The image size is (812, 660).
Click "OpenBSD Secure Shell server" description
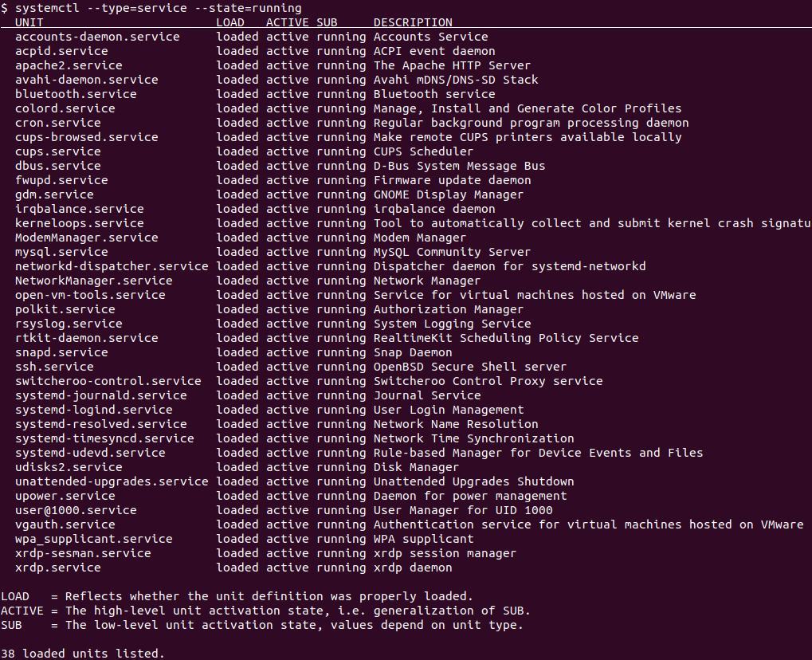(469, 367)
